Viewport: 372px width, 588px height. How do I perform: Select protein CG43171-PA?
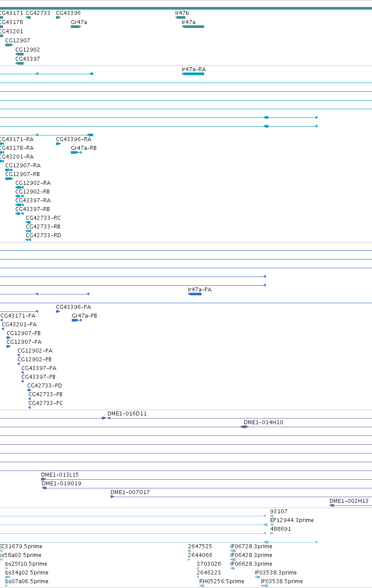pyautogui.click(x=18, y=315)
